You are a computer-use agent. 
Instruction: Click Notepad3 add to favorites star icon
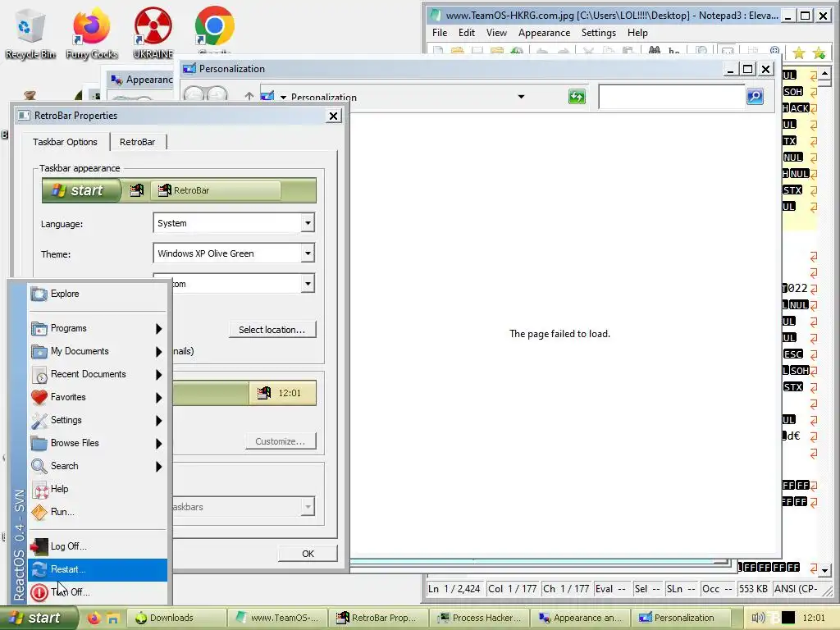[819, 52]
